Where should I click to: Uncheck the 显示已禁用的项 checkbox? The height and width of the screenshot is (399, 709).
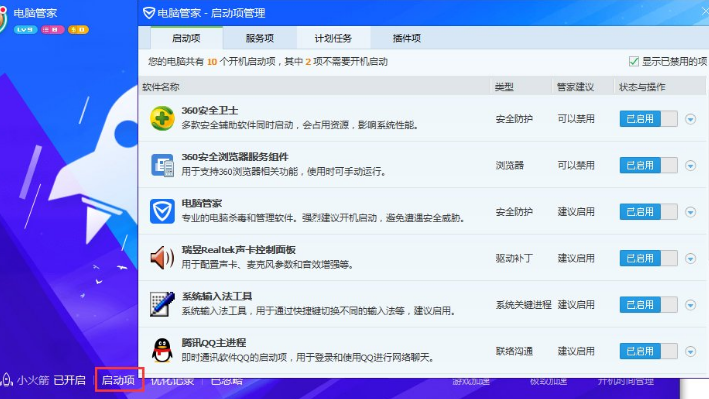(634, 62)
